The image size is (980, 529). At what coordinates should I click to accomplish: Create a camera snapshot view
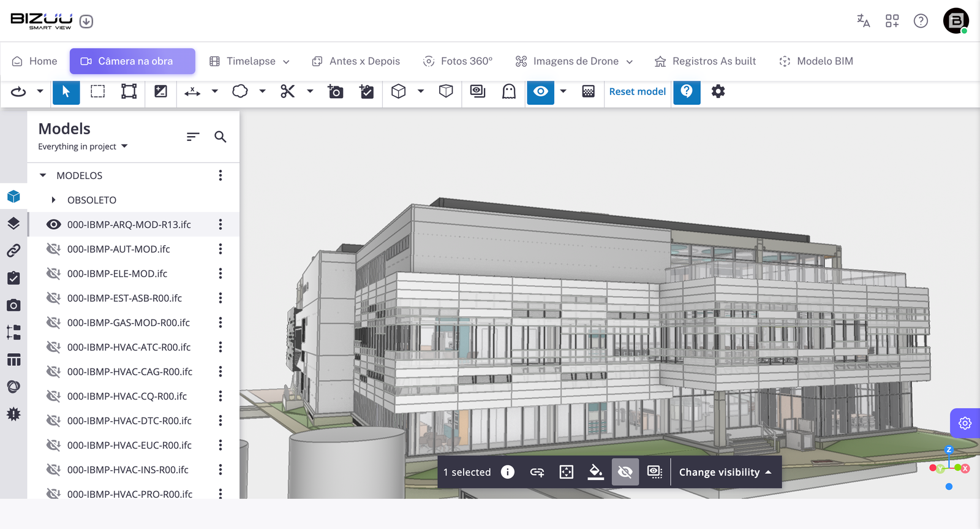[x=336, y=92]
